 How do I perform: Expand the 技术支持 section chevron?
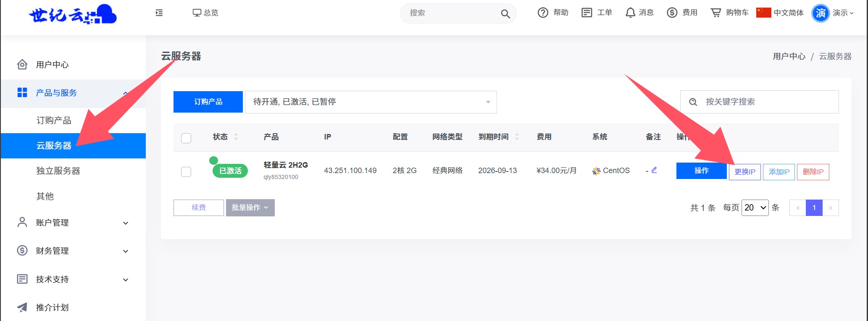pyautogui.click(x=125, y=280)
